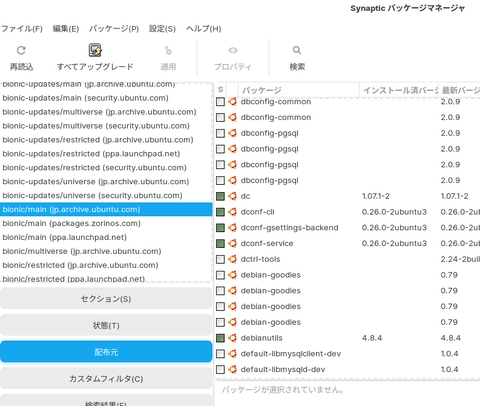480x406 pixels.
Task: Select the 配布元 origin filter button
Action: coord(106,352)
